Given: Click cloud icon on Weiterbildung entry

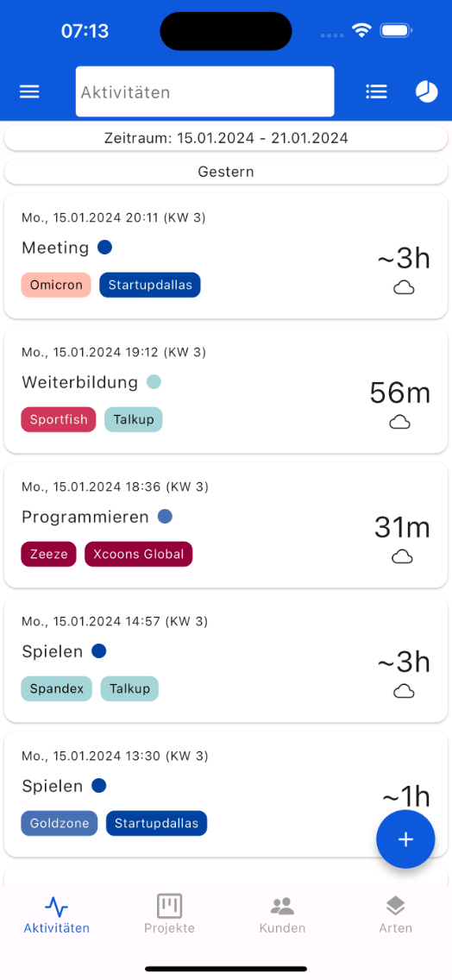Looking at the screenshot, I should [400, 423].
